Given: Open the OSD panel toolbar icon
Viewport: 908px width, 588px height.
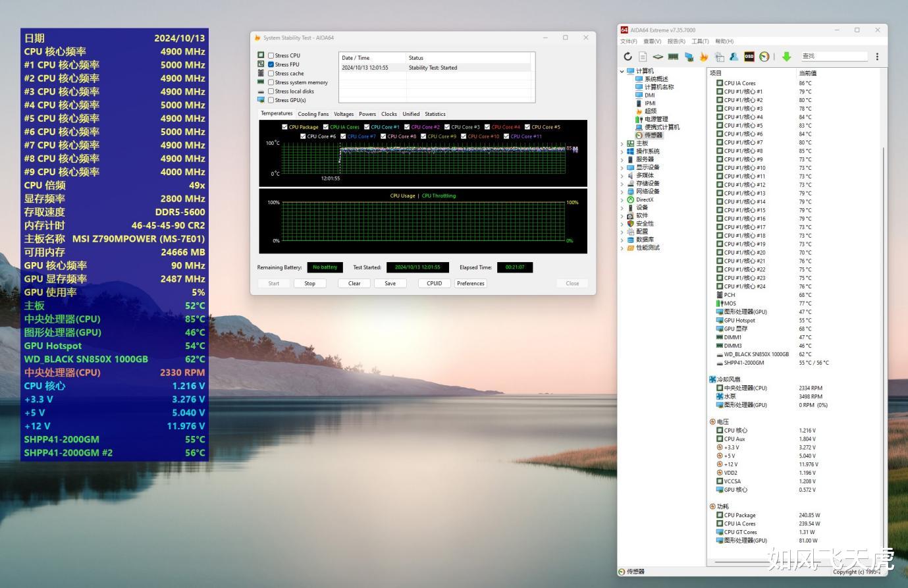Looking at the screenshot, I should (x=749, y=57).
